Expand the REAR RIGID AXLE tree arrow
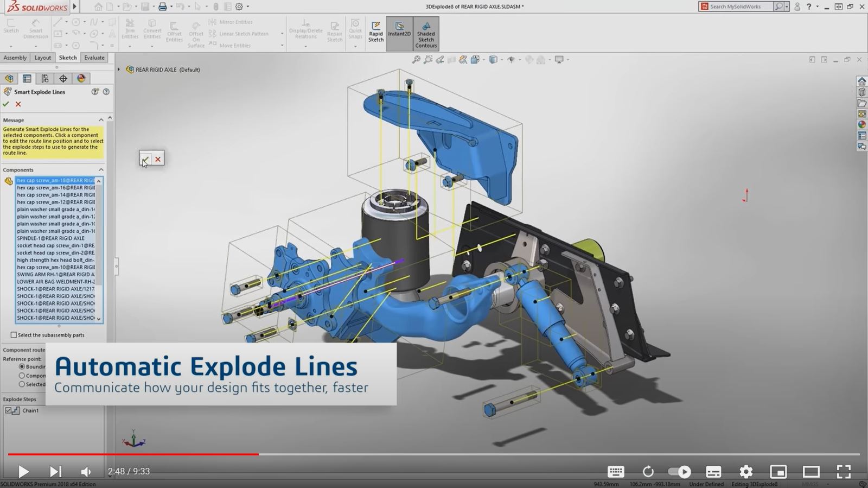 (119, 69)
